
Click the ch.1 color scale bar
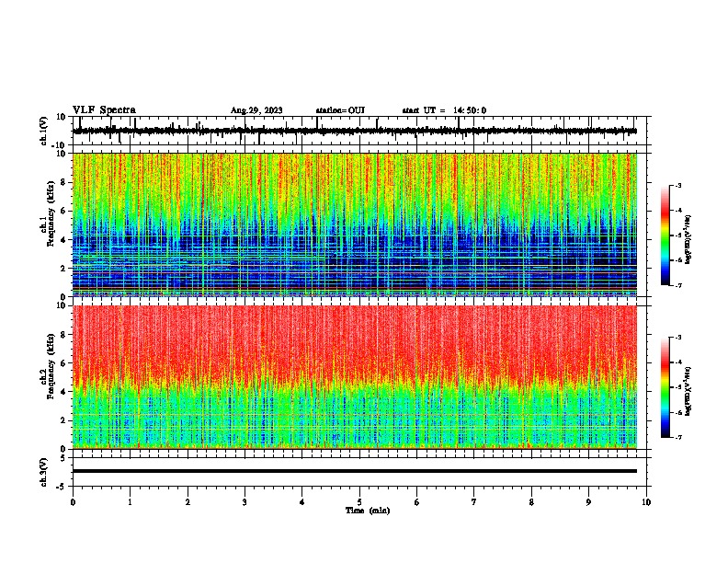click(665, 236)
